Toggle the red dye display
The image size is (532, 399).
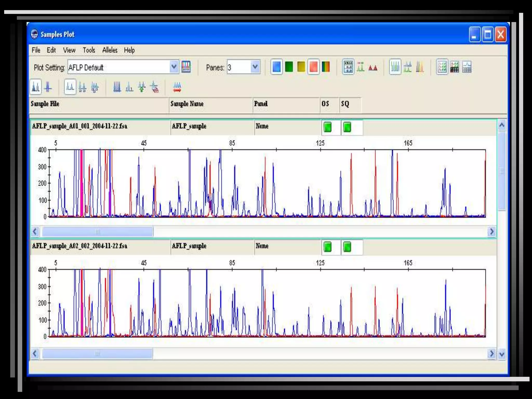click(314, 67)
